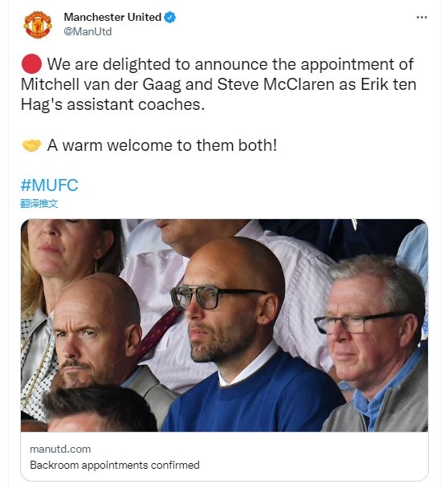Click the 'A warm welcome to them both!' line
The image size is (448, 488).
pyautogui.click(x=162, y=145)
